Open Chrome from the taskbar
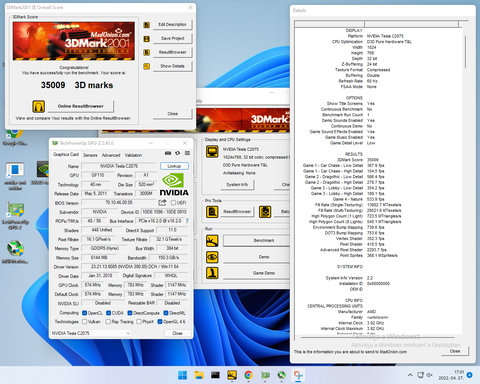 tap(248, 375)
